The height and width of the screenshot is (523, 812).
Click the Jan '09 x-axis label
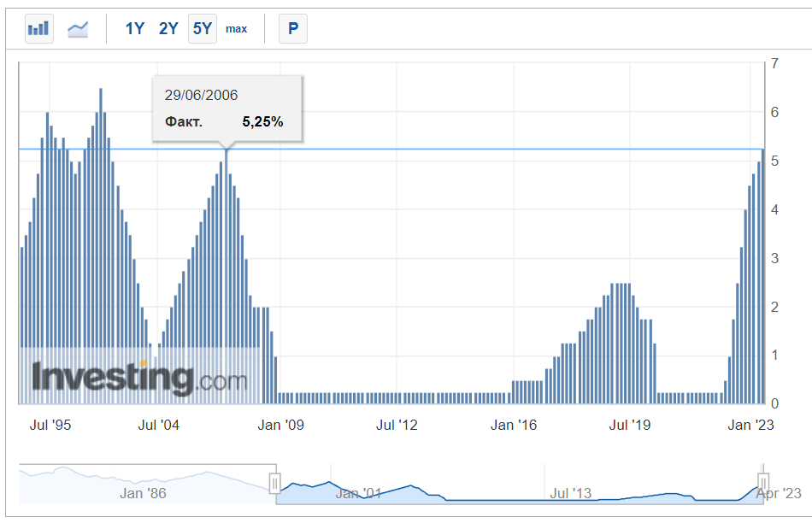[280, 425]
